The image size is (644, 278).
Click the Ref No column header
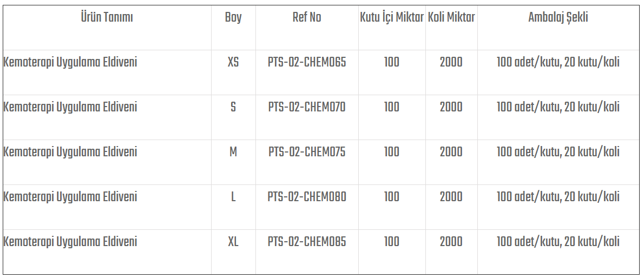coord(307,17)
